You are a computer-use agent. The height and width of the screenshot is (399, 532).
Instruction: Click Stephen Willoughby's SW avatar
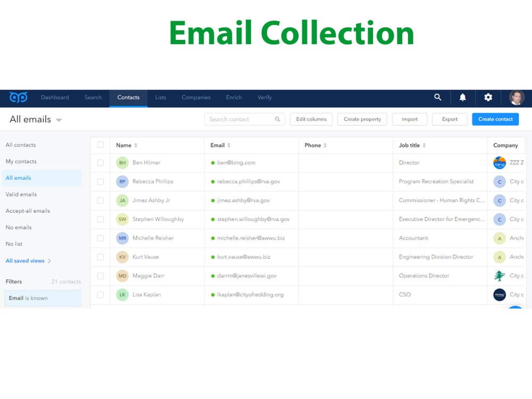point(122,219)
